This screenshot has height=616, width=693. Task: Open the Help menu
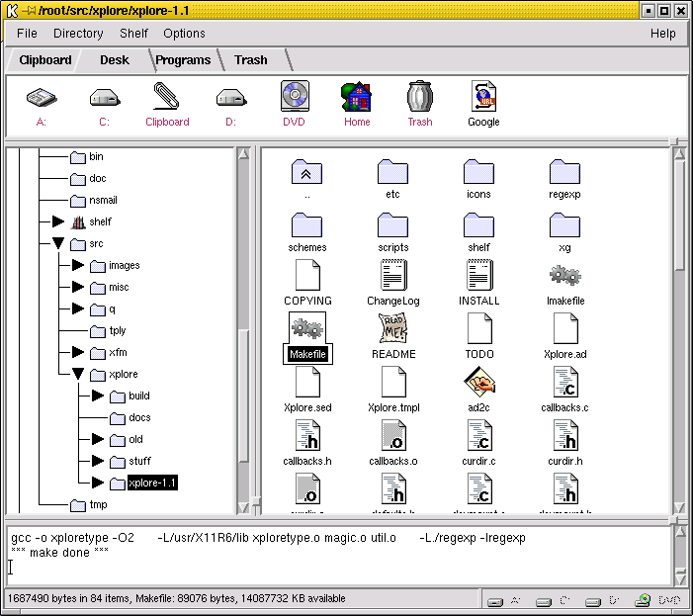[662, 34]
